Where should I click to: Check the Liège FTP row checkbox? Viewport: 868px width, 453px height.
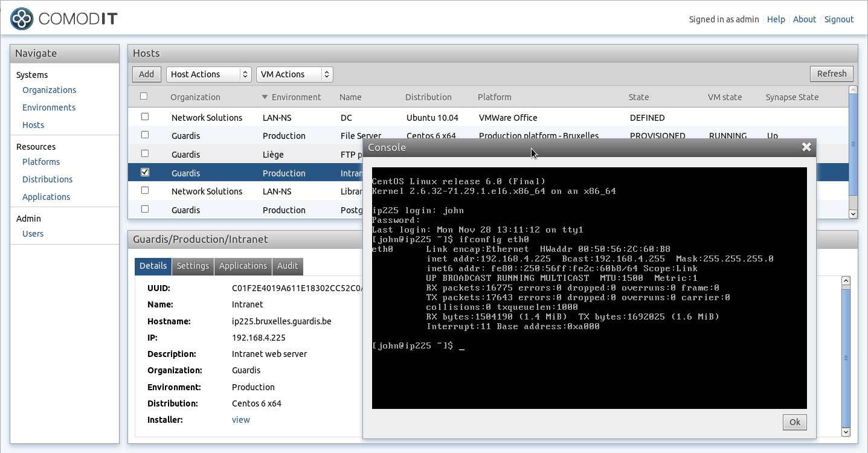point(144,154)
